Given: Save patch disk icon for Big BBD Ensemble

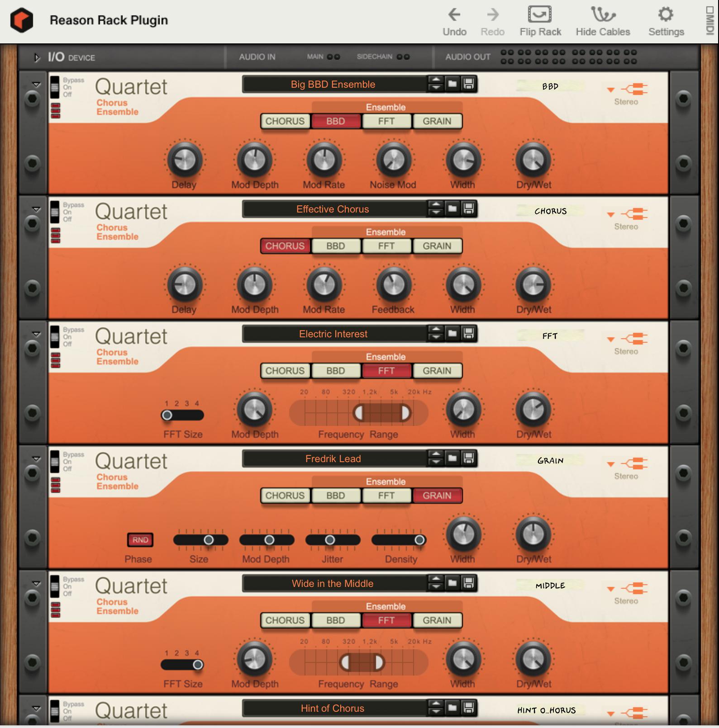Looking at the screenshot, I should tap(468, 84).
